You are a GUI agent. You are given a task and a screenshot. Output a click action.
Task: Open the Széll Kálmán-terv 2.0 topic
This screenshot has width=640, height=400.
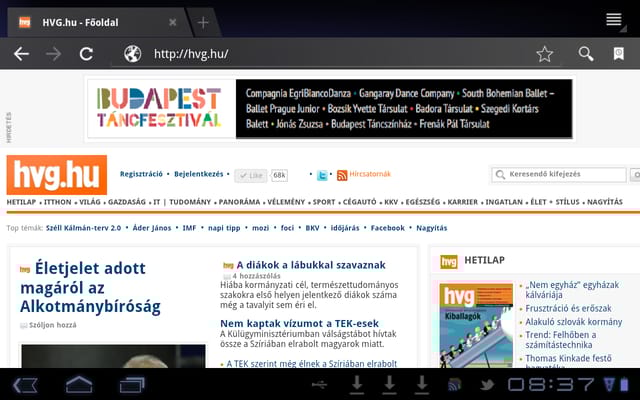[83, 228]
